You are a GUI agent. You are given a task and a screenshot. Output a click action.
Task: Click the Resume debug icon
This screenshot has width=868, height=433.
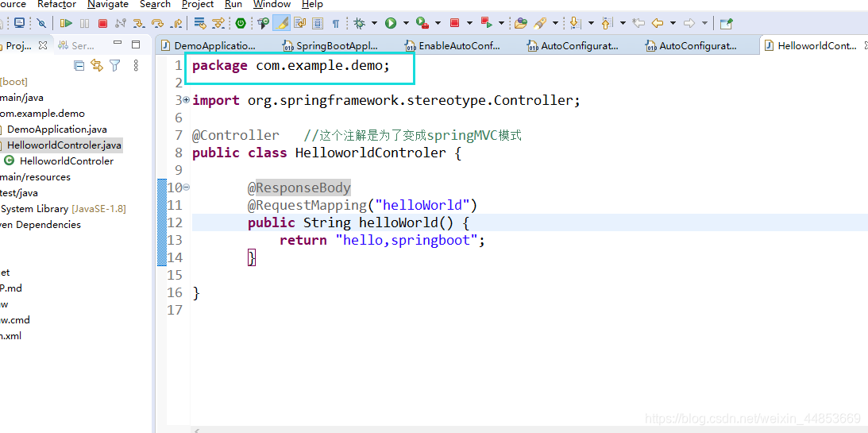coord(67,23)
